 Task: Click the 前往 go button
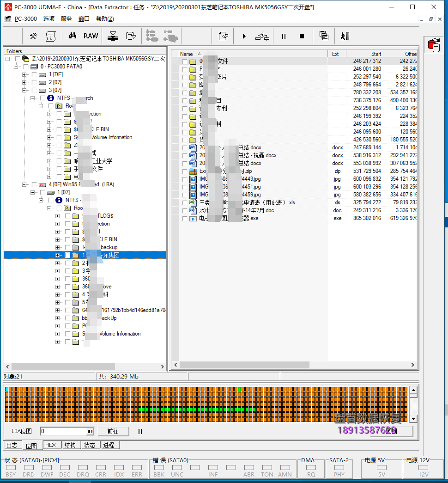113,431
